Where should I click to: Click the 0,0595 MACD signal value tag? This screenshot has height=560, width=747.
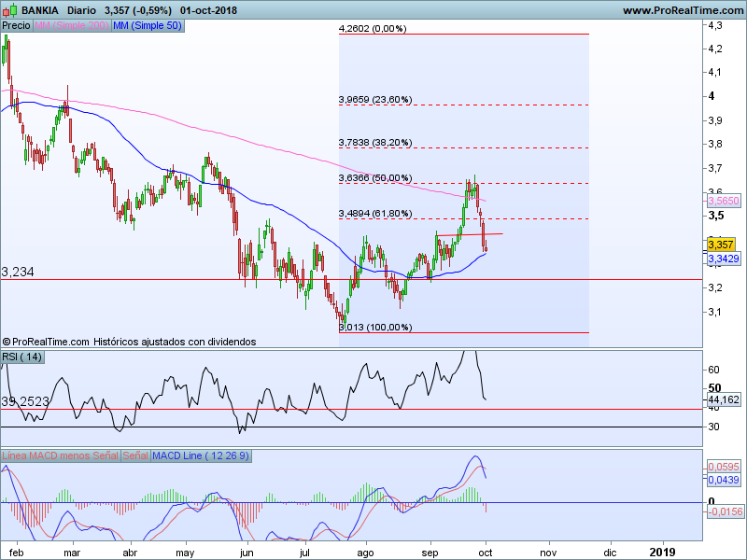(x=724, y=467)
